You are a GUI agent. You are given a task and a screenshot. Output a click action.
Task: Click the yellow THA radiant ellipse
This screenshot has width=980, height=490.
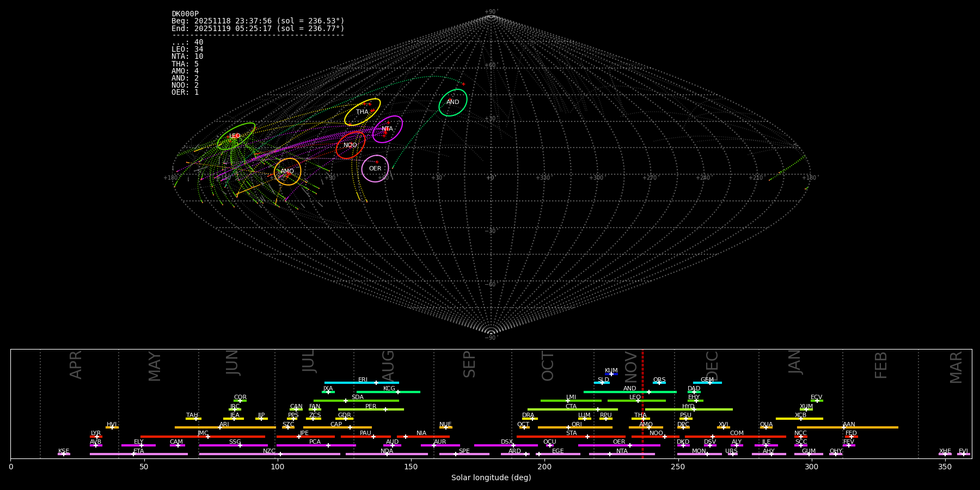point(362,112)
